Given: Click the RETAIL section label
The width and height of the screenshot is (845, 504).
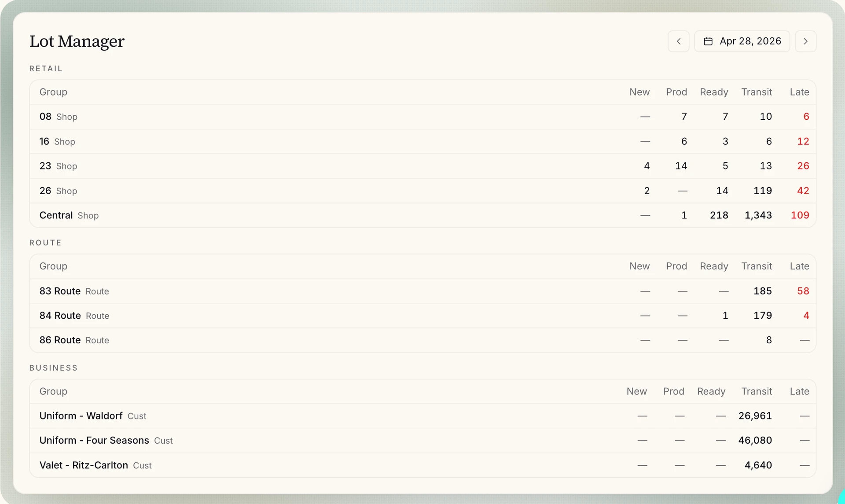Looking at the screenshot, I should pyautogui.click(x=46, y=69).
